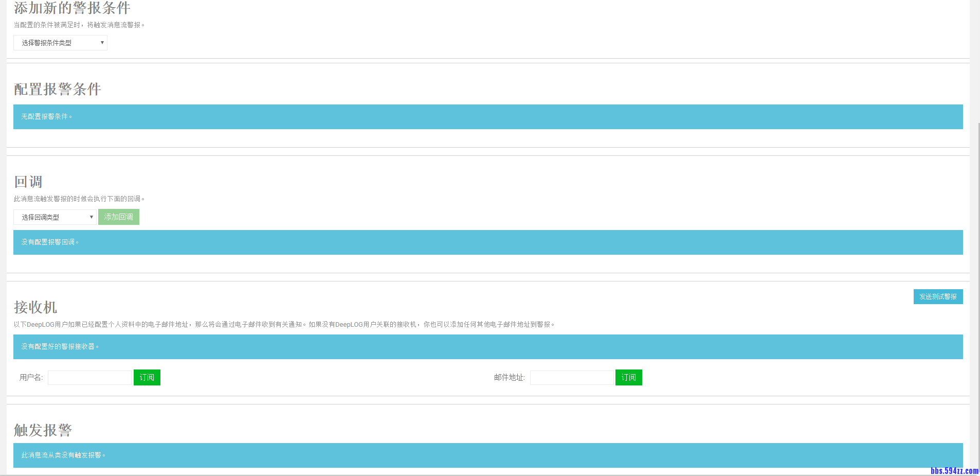The image size is (980, 476).
Task: Click the green 添加回调 button
Action: click(118, 217)
